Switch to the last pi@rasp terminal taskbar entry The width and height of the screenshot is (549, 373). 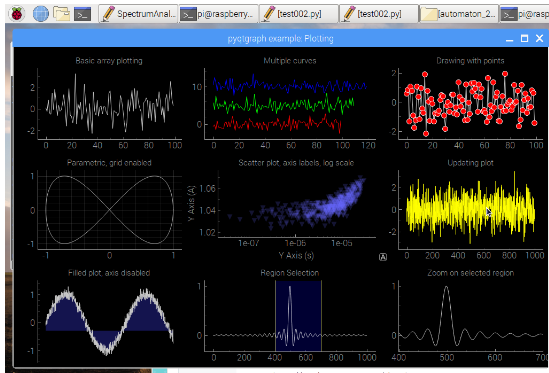524,14
